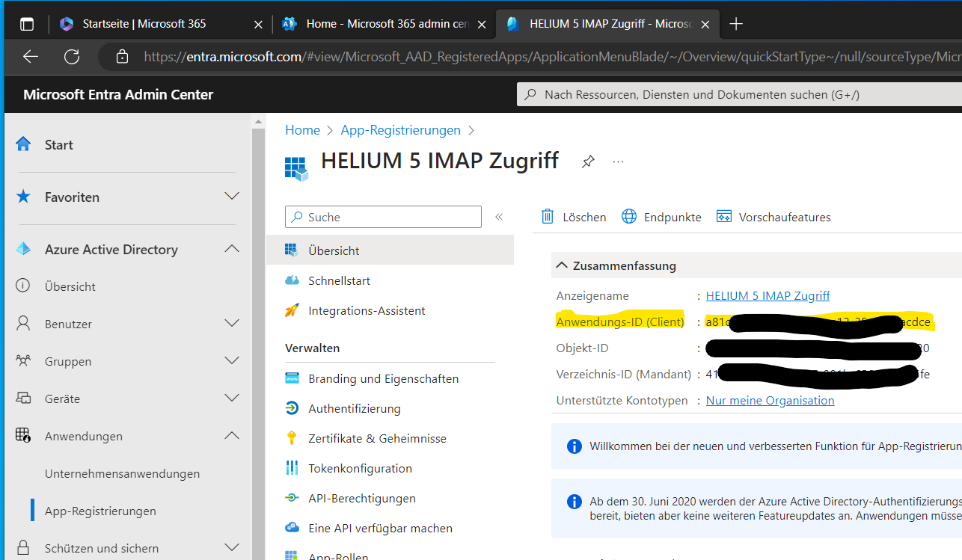Go to App-Registrierungen breadcrumb
962x560 pixels.
(x=400, y=130)
